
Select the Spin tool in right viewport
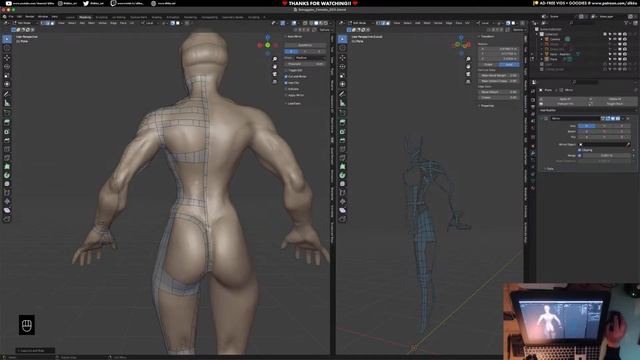[x=342, y=175]
